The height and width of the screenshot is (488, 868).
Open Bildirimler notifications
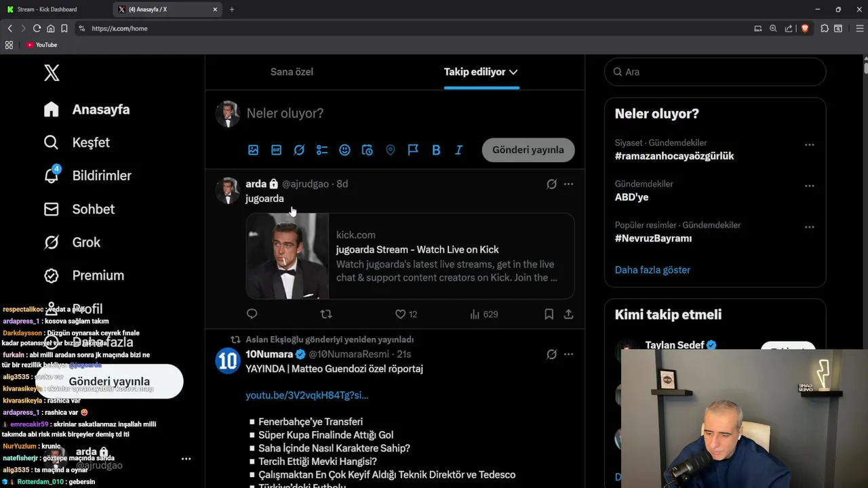(87, 176)
